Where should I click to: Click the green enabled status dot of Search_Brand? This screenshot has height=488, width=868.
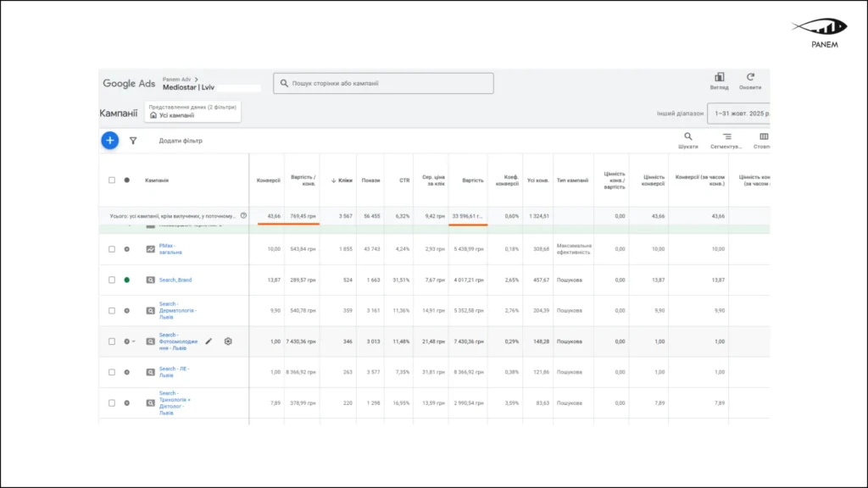click(x=127, y=280)
